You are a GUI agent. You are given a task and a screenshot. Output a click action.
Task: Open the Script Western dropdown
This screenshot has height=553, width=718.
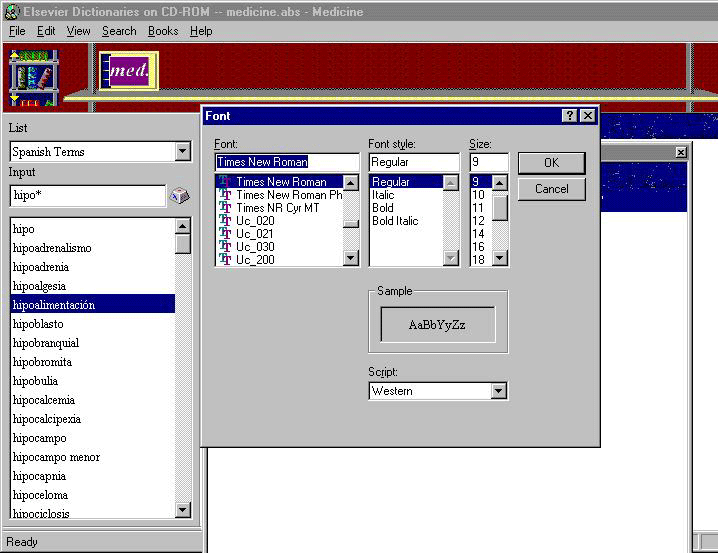[498, 391]
